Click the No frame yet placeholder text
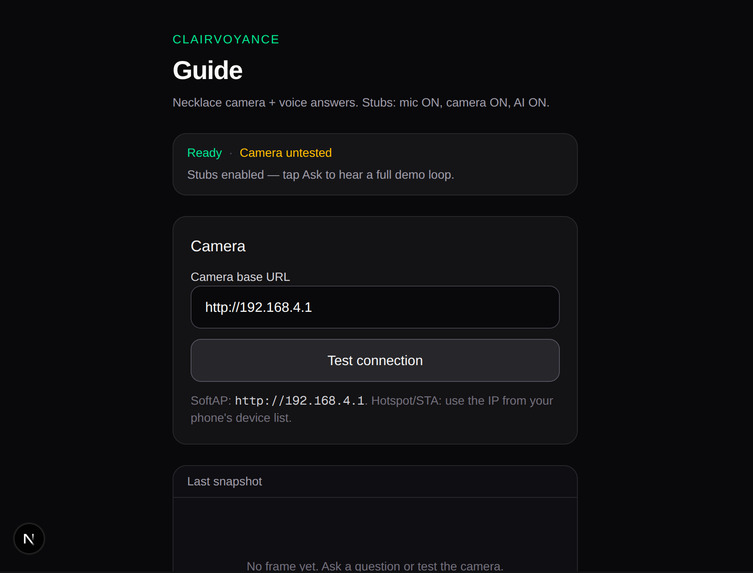 375,566
